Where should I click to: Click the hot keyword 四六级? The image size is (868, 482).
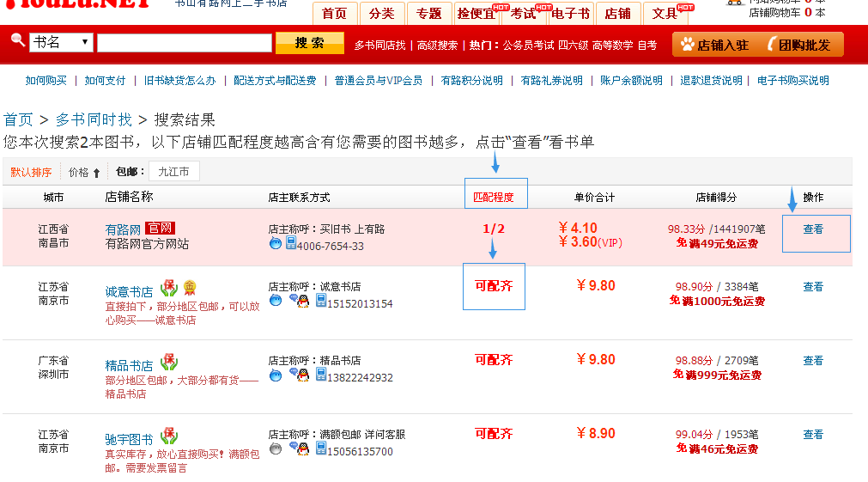[x=573, y=46]
